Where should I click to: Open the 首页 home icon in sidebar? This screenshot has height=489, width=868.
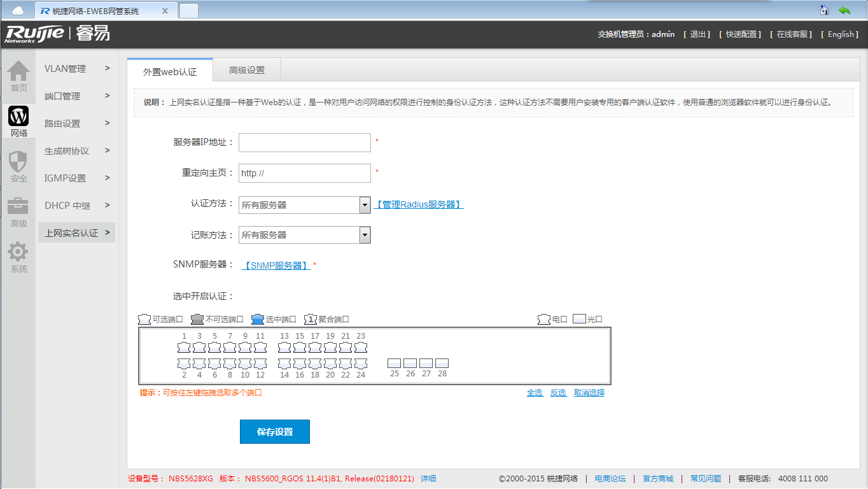(x=18, y=76)
